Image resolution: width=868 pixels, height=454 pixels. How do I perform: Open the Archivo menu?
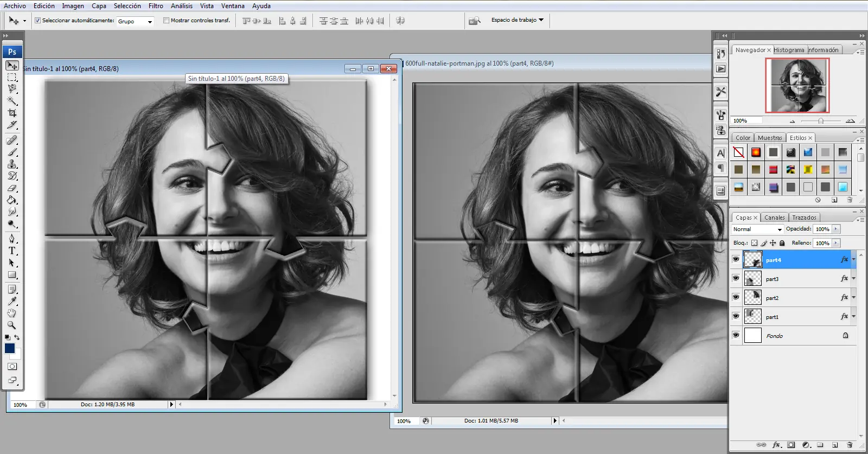point(15,6)
